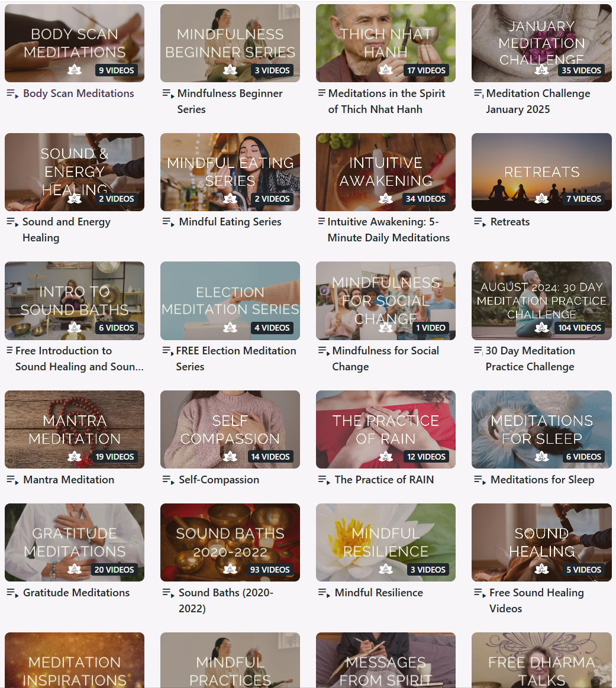This screenshot has height=688, width=616.
Task: Click playlist icon next to Gratitude Meditations
Action: 12,593
